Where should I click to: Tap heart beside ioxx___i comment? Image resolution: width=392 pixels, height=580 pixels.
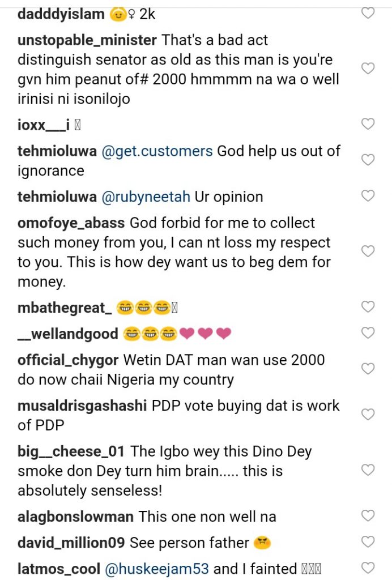pyautogui.click(x=368, y=124)
